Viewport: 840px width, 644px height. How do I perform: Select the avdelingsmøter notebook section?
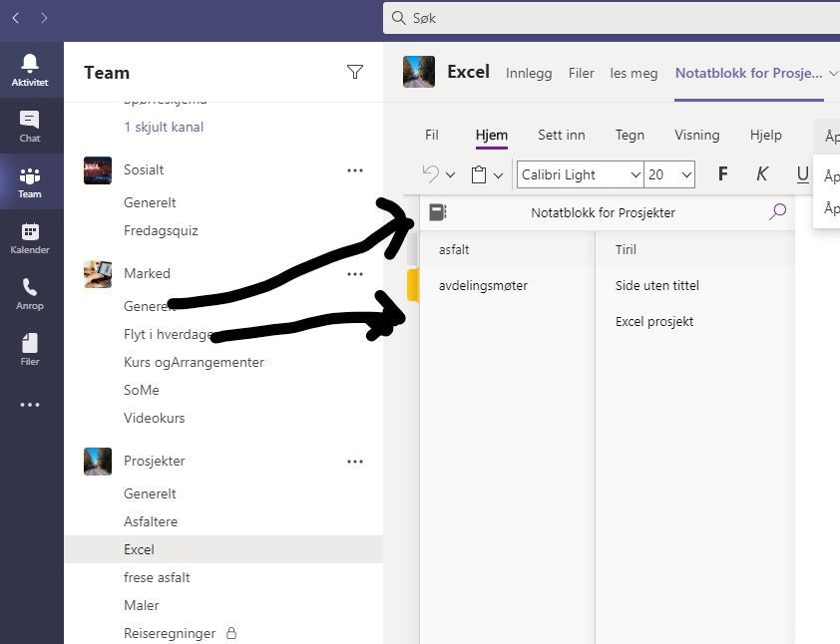click(483, 285)
